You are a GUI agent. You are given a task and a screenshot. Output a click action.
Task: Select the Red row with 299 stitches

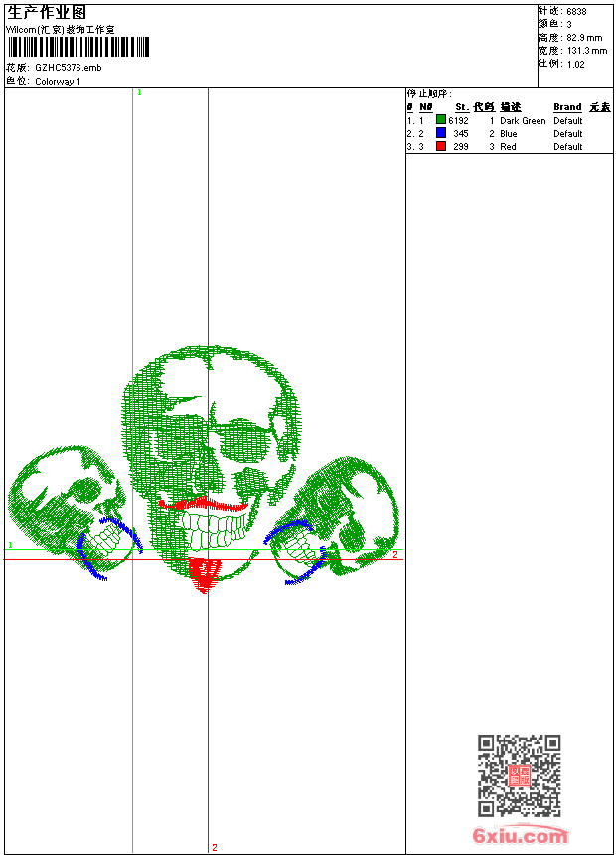[507, 146]
